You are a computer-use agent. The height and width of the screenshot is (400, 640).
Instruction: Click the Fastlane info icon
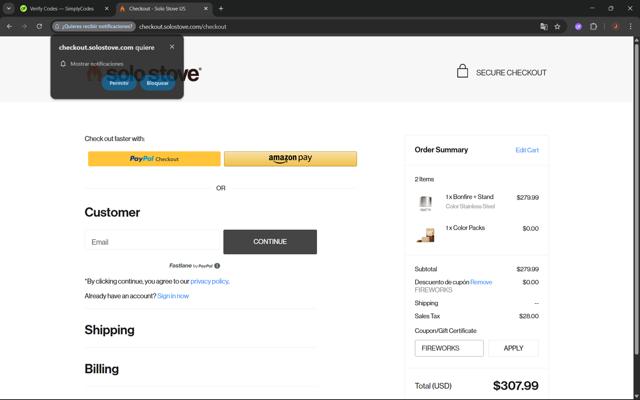pos(217,266)
